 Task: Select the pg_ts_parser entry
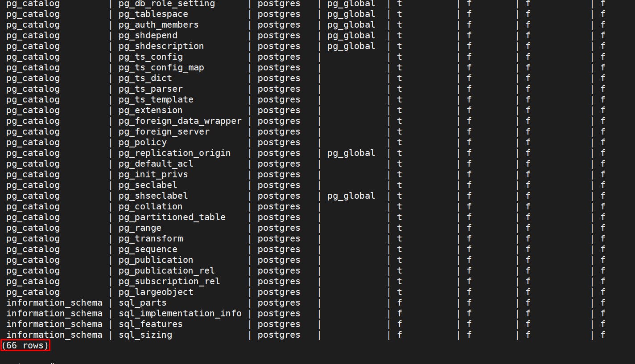[x=150, y=89]
